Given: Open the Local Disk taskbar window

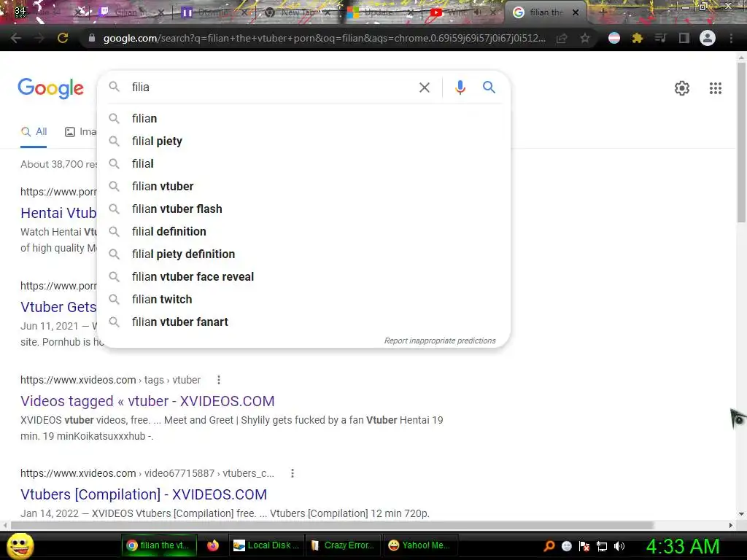Looking at the screenshot, I should coord(266,545).
